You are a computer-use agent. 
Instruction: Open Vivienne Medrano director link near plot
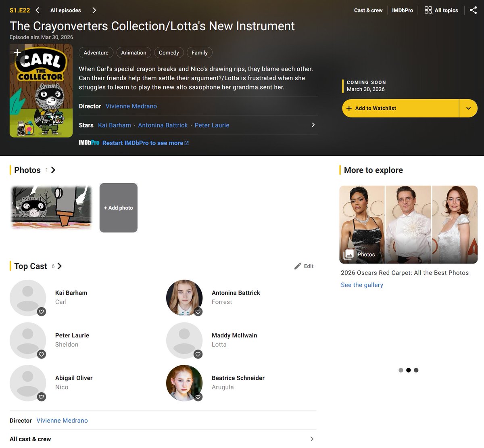pyautogui.click(x=131, y=106)
